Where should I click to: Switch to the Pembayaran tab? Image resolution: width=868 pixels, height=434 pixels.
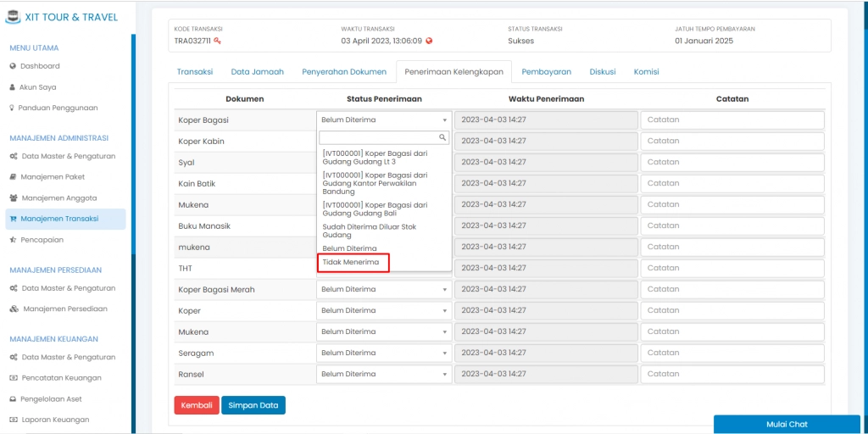546,72
